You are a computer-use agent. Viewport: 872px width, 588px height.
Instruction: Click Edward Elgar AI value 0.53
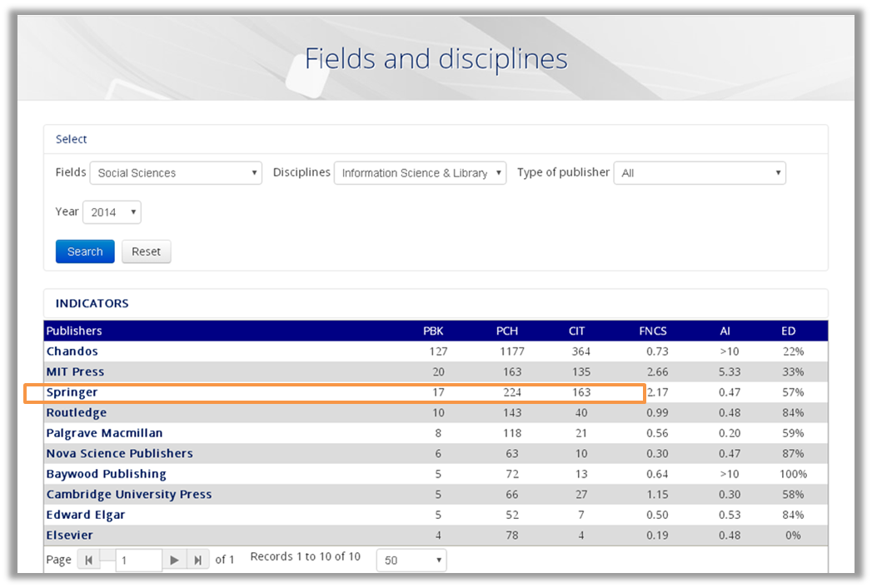730,516
